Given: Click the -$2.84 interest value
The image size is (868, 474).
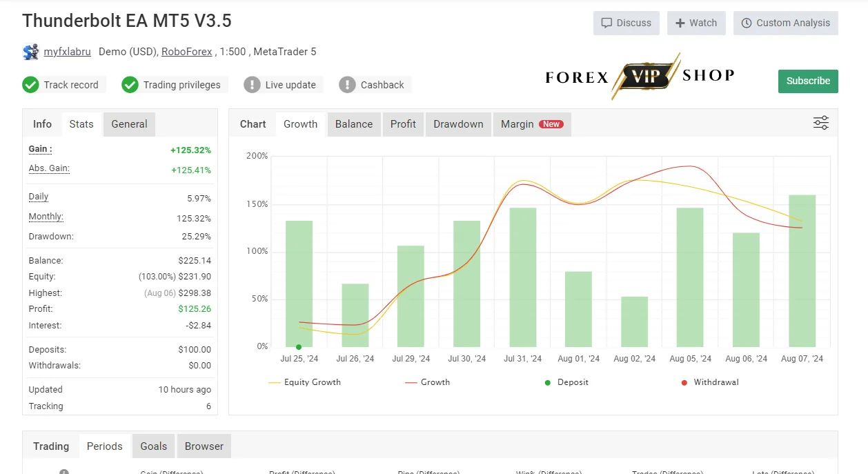Looking at the screenshot, I should [x=199, y=326].
